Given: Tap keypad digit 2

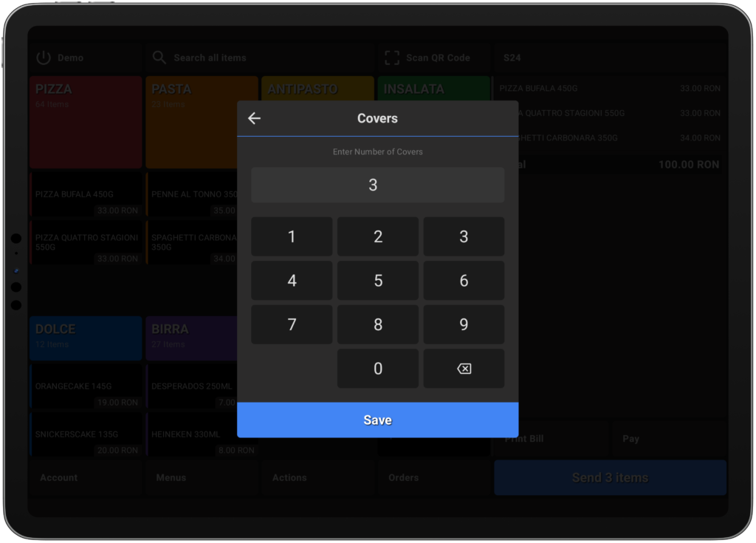Looking at the screenshot, I should 378,236.
